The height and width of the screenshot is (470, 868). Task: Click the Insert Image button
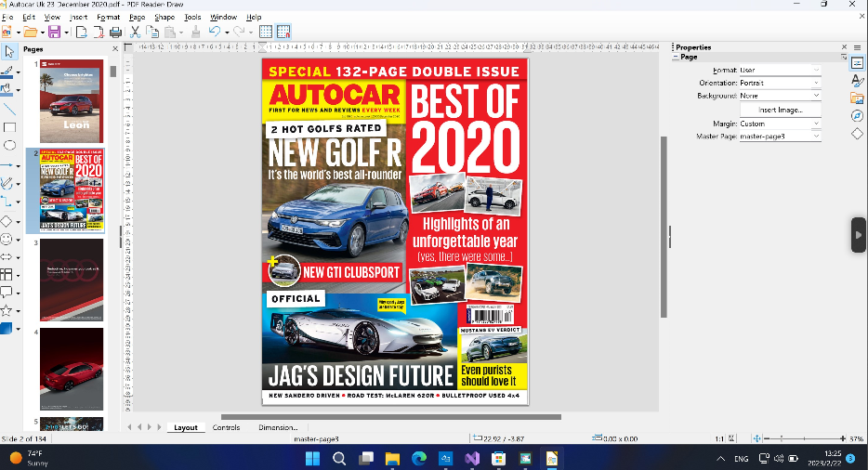780,110
